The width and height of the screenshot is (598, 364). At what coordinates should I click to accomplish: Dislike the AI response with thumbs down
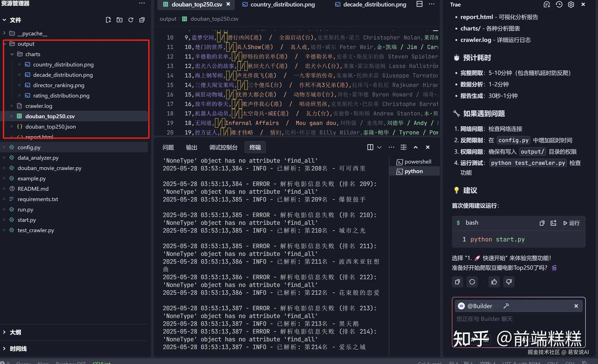point(509,282)
